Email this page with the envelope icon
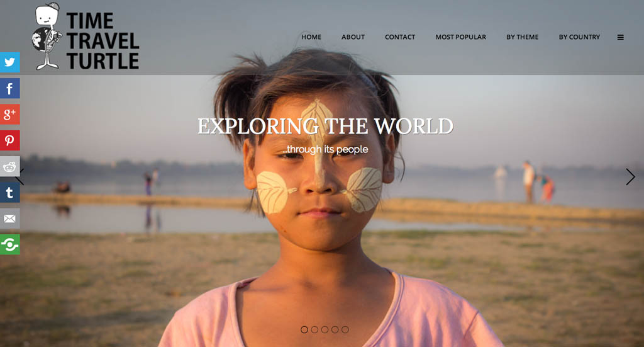The height and width of the screenshot is (347, 644). pyautogui.click(x=10, y=219)
